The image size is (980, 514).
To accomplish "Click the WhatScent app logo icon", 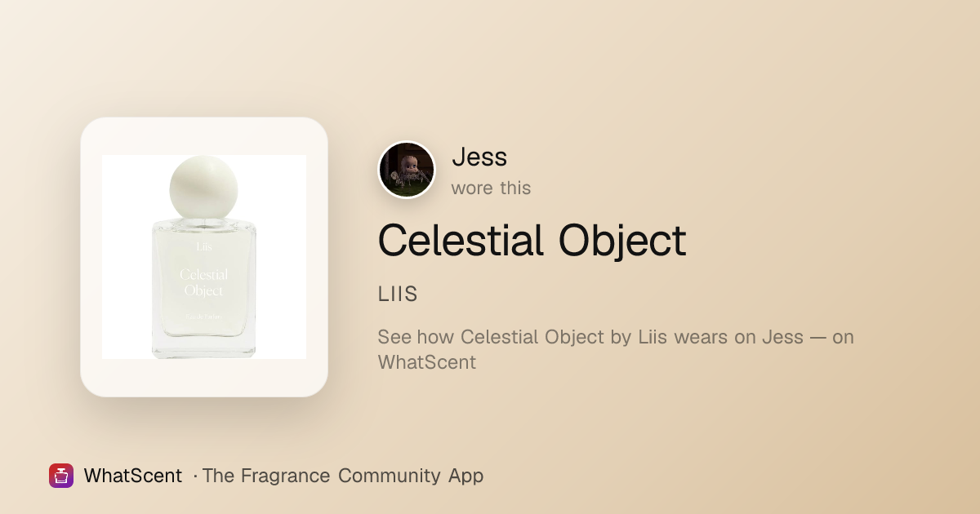I will [61, 476].
